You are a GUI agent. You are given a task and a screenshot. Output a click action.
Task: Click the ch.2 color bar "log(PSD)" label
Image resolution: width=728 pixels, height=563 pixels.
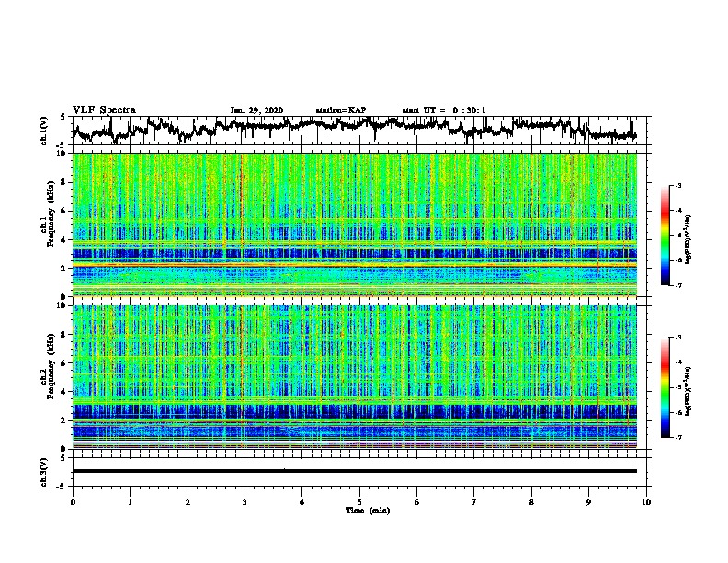[x=688, y=391]
